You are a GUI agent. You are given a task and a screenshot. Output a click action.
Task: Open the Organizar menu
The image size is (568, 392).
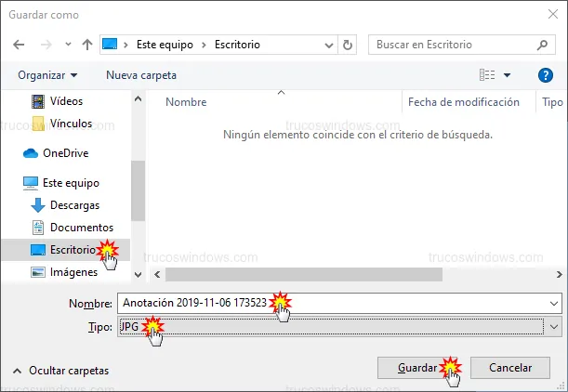click(47, 75)
